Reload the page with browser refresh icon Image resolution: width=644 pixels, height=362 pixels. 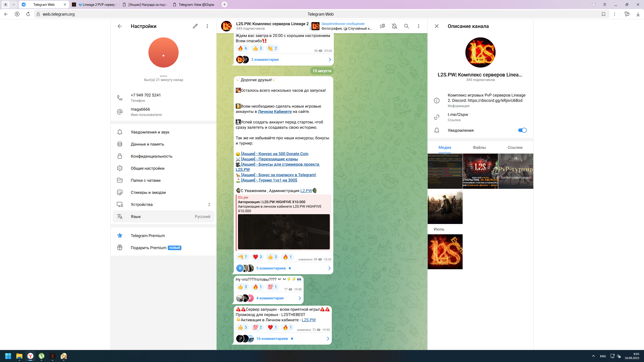pyautogui.click(x=28, y=14)
